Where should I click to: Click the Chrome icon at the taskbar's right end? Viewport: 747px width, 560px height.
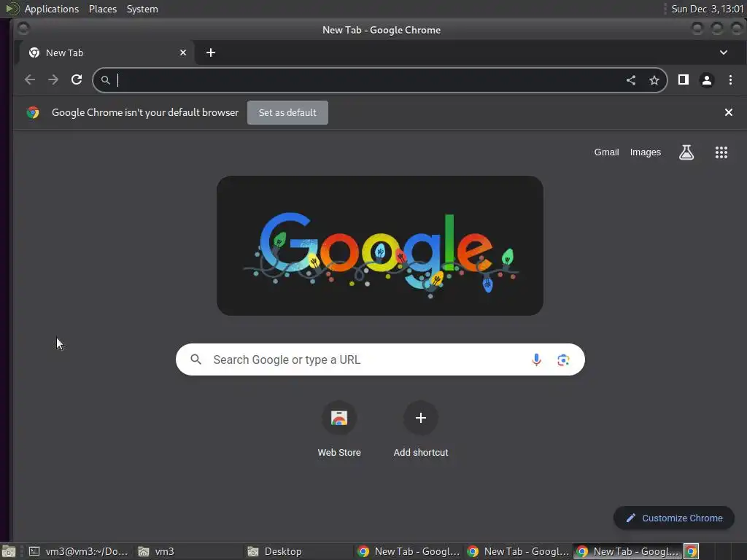(691, 551)
